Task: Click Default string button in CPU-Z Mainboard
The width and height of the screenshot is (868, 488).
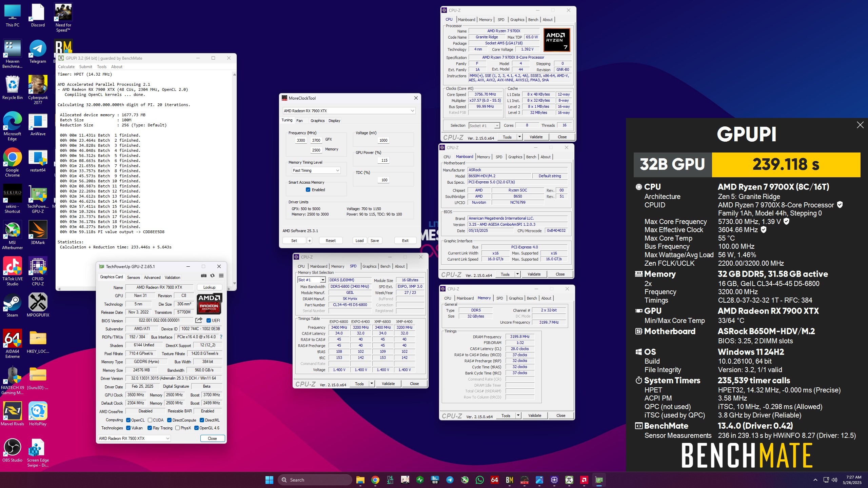Action: (x=550, y=176)
